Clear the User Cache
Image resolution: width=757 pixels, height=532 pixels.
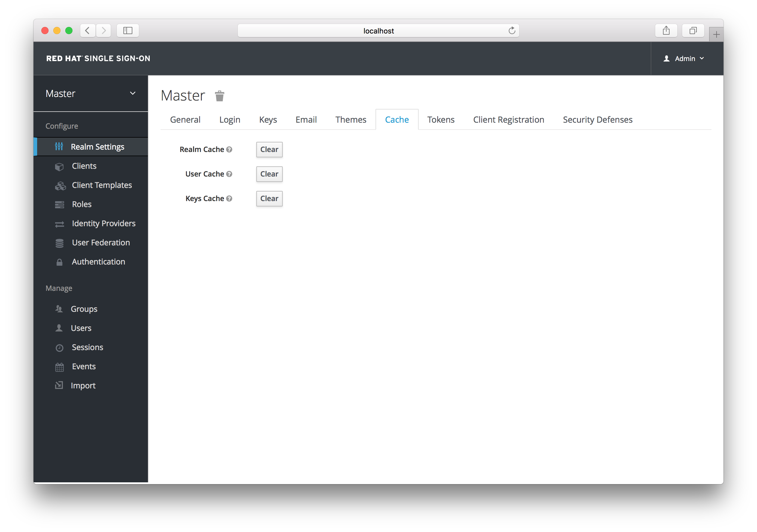(x=269, y=173)
